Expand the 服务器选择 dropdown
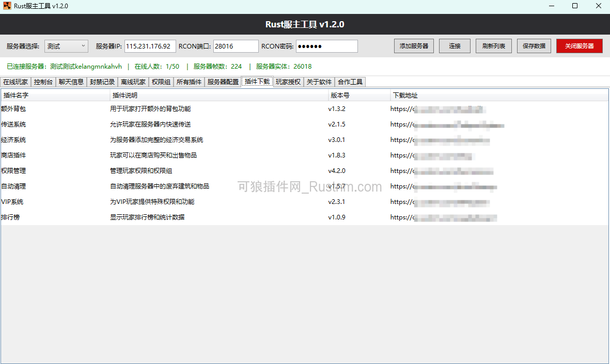 click(66, 46)
